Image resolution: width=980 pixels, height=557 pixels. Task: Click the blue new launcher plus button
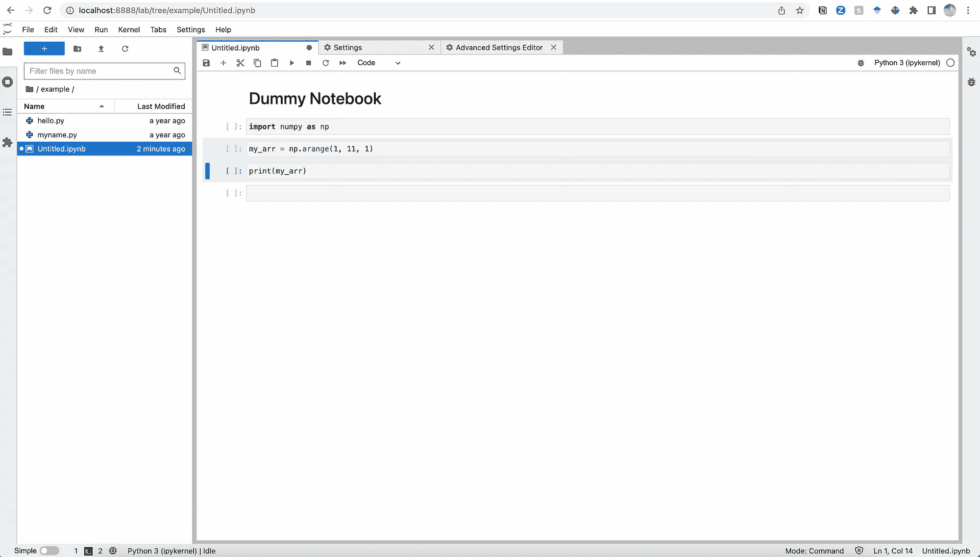coord(44,49)
